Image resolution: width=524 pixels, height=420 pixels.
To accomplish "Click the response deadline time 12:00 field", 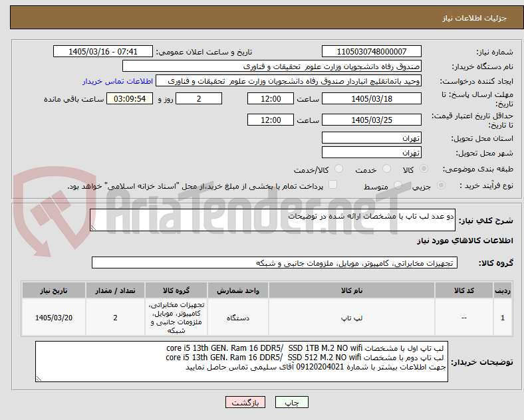I will point(271,98).
